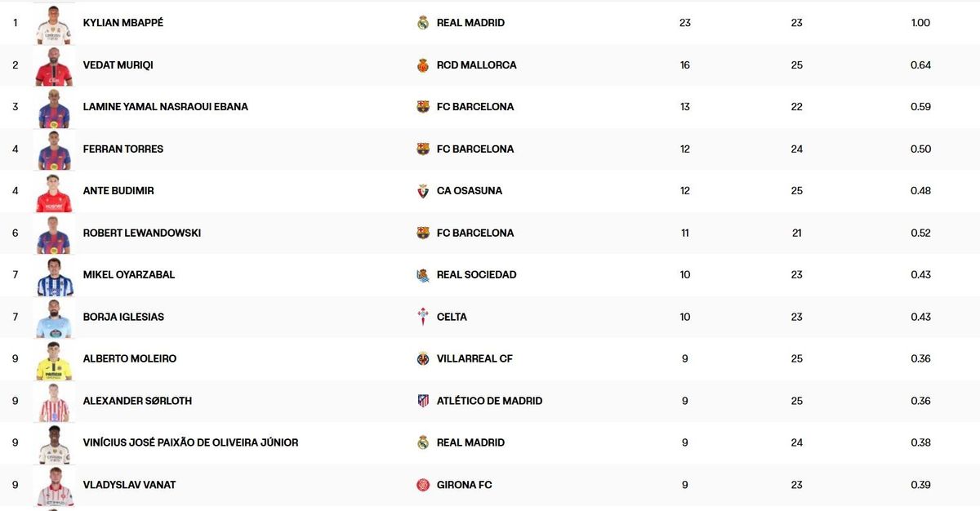The width and height of the screenshot is (980, 511).
Task: Open the Girona FC team name link
Action: [464, 485]
